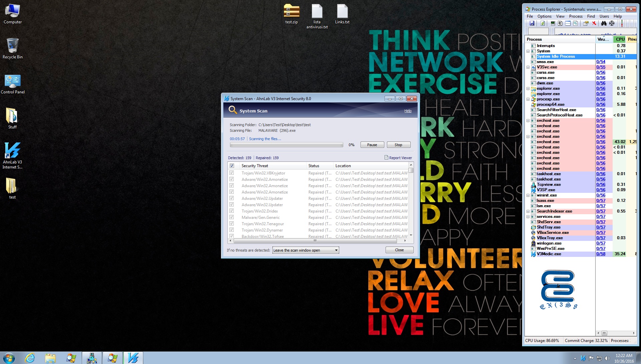
Task: Open the Find menu in Process Explorer
Action: [591, 16]
